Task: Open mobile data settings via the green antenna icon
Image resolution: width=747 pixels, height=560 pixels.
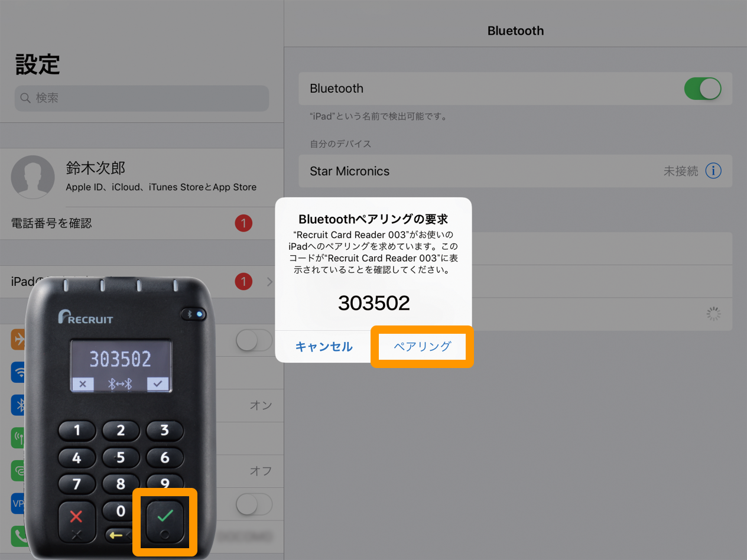Action: pyautogui.click(x=20, y=438)
